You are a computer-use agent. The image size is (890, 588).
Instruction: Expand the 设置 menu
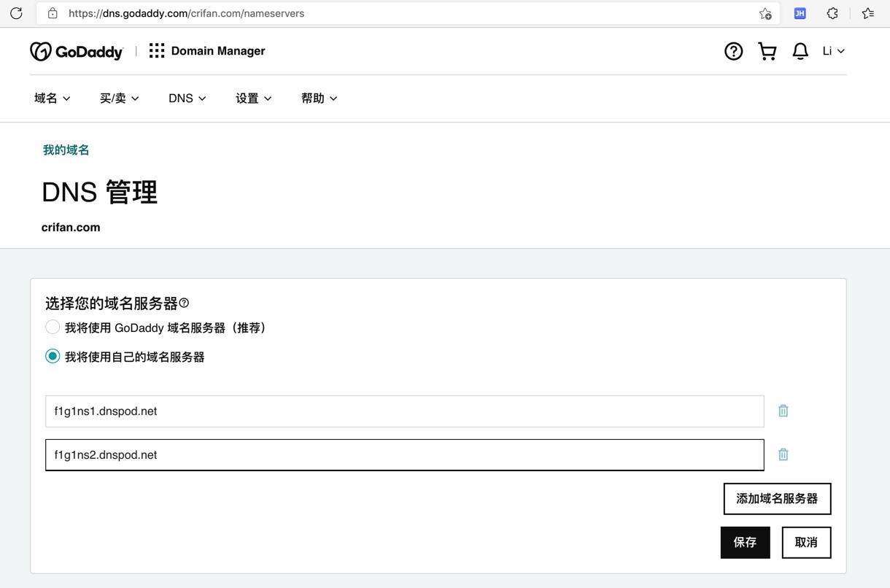coord(254,98)
